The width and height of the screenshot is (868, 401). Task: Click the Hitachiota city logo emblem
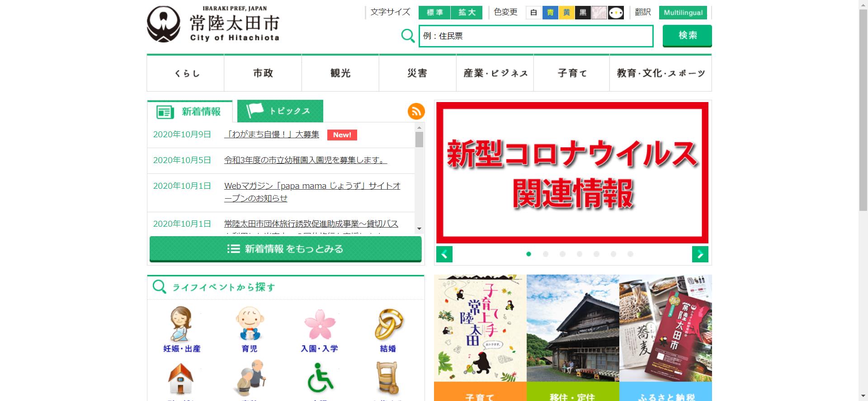tap(164, 24)
